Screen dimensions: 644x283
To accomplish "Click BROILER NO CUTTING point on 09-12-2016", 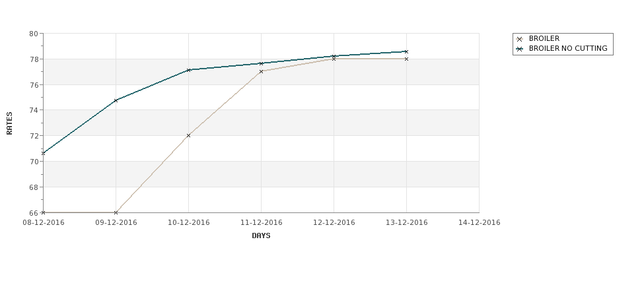I will (x=116, y=100).
